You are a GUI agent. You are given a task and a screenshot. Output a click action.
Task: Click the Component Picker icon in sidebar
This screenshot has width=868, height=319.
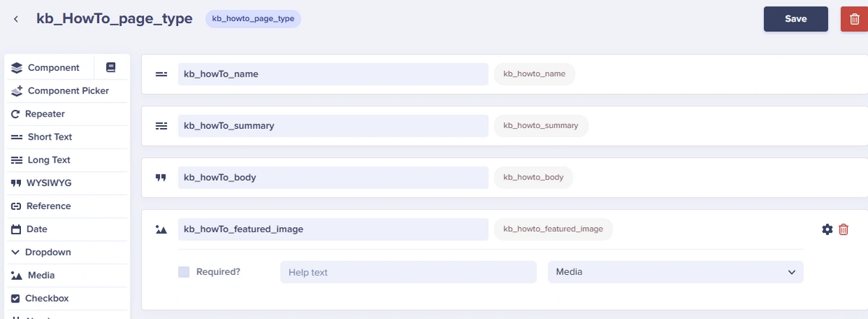click(17, 90)
